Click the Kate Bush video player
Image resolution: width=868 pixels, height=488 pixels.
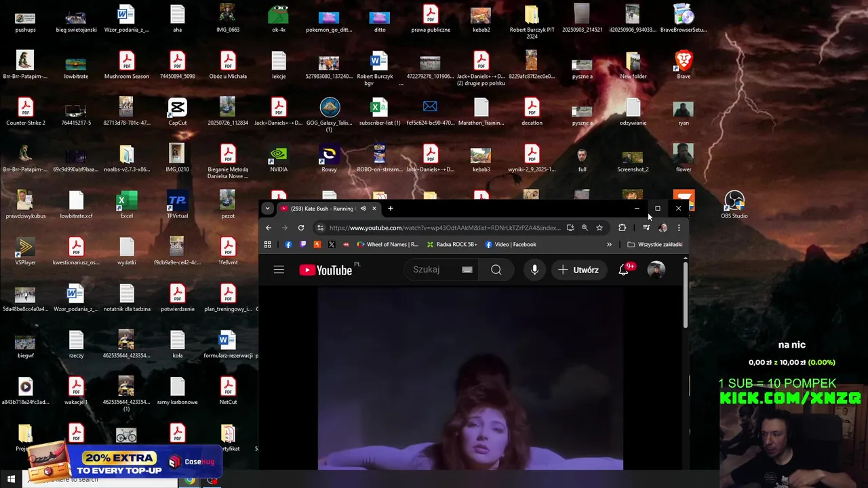click(470, 380)
